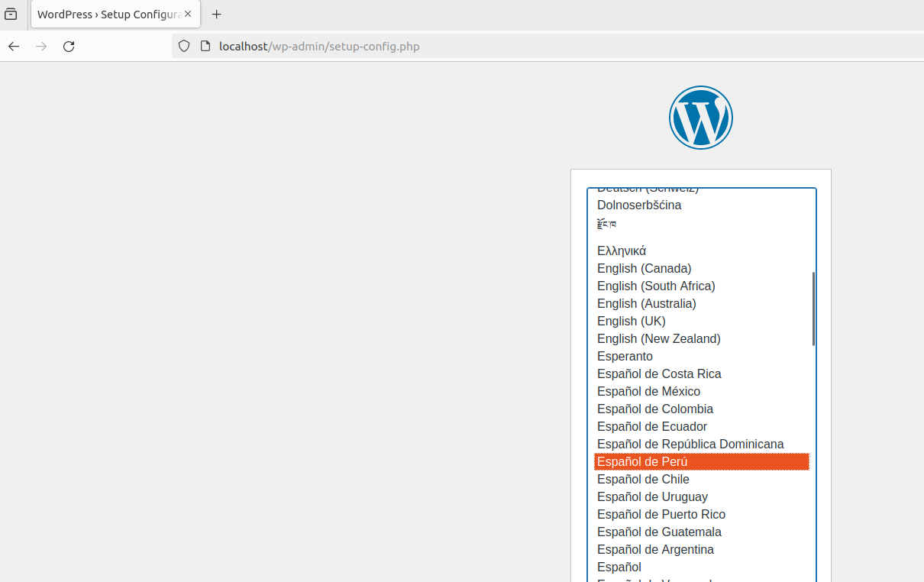
Task: Select Español de Guatemala
Action: 701,532
